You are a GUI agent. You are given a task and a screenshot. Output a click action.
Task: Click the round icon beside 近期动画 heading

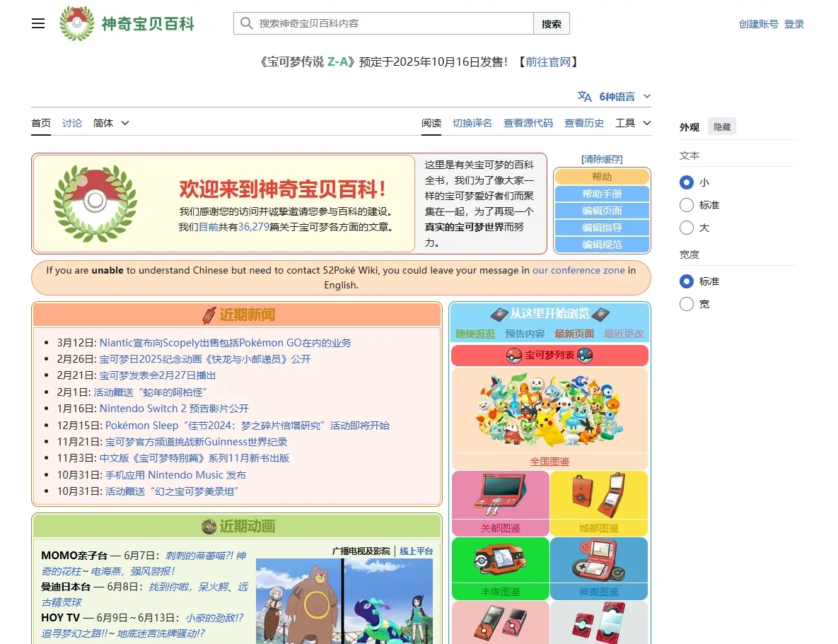[209, 527]
